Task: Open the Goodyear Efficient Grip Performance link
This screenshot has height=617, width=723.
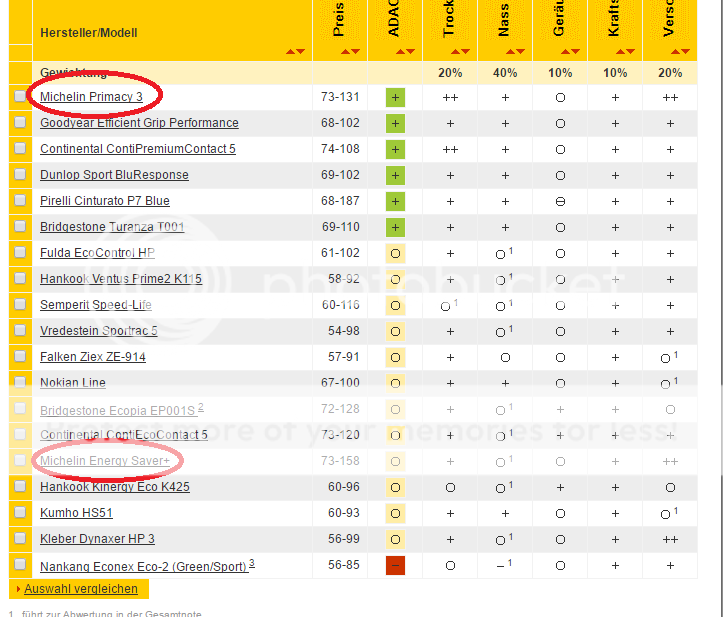Action: (139, 123)
